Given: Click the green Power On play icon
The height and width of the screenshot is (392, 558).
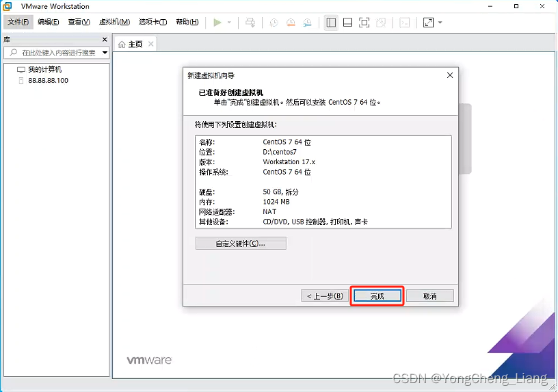Looking at the screenshot, I should pyautogui.click(x=217, y=23).
